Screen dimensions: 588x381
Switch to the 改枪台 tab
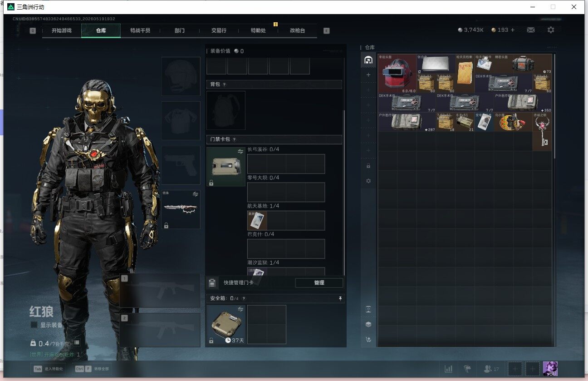[298, 30]
